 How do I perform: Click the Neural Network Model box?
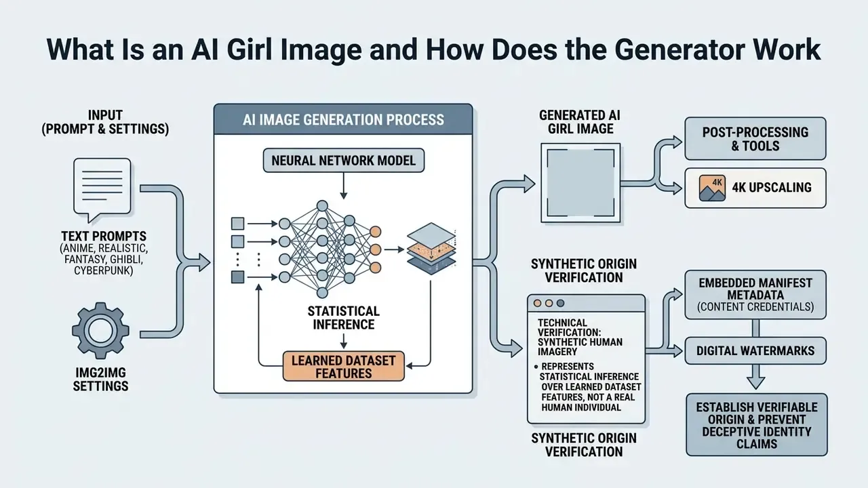pos(343,161)
